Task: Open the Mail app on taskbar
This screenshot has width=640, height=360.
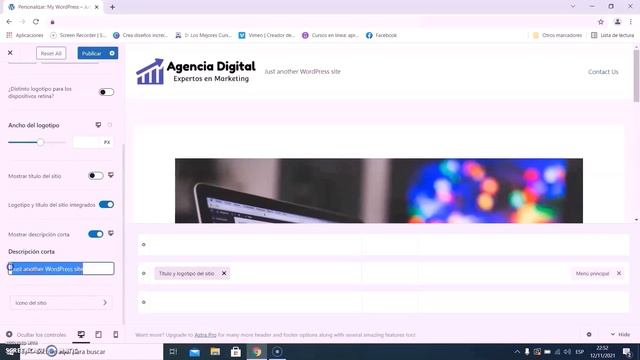Action: pos(194,351)
